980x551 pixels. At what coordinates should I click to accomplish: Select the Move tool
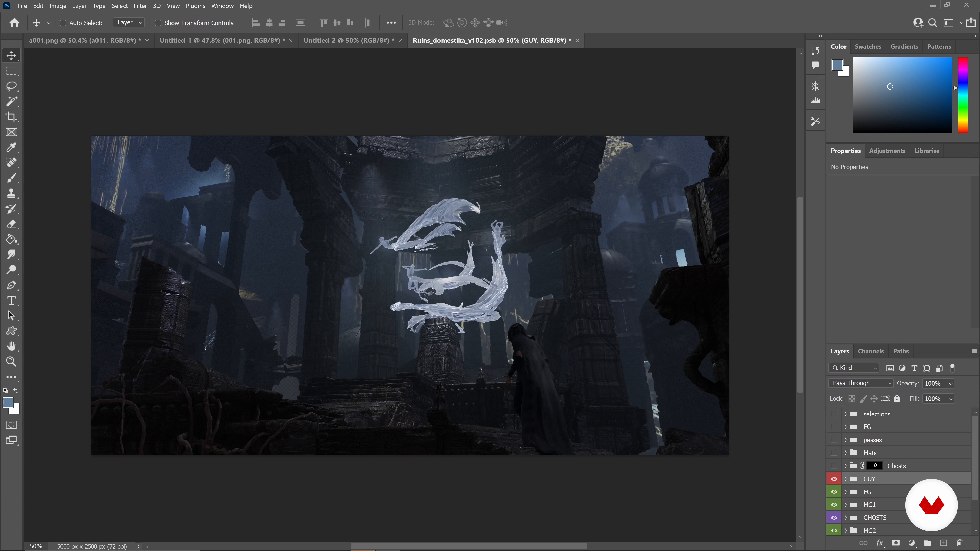[x=11, y=56]
